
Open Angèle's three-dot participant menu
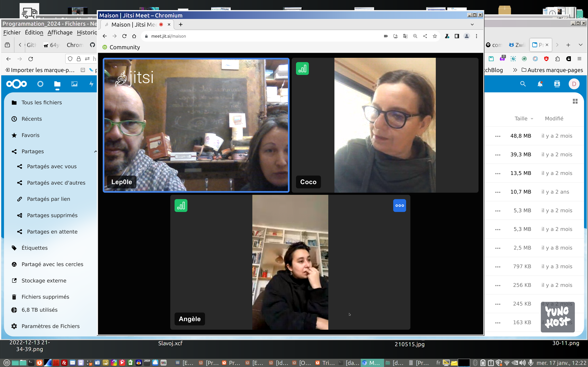(400, 206)
